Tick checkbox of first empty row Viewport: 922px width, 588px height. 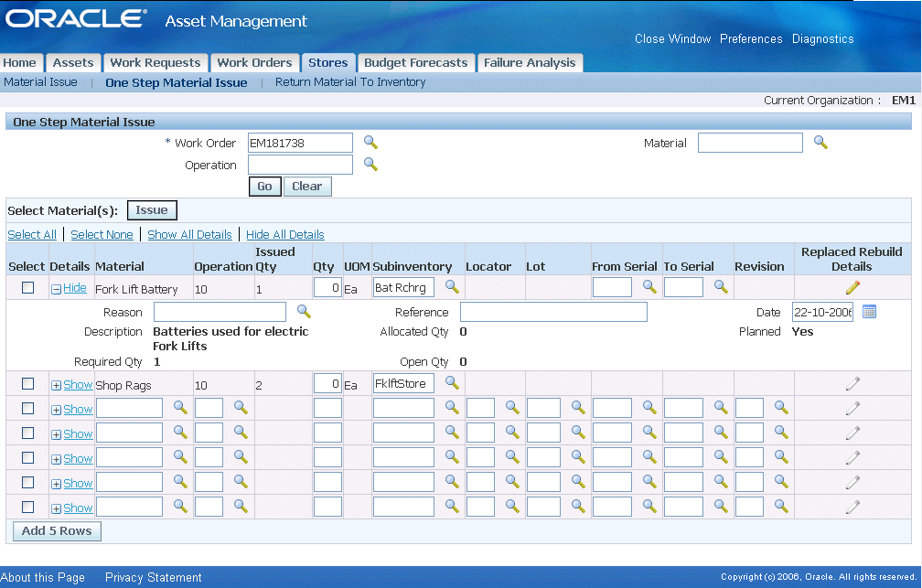pos(27,408)
